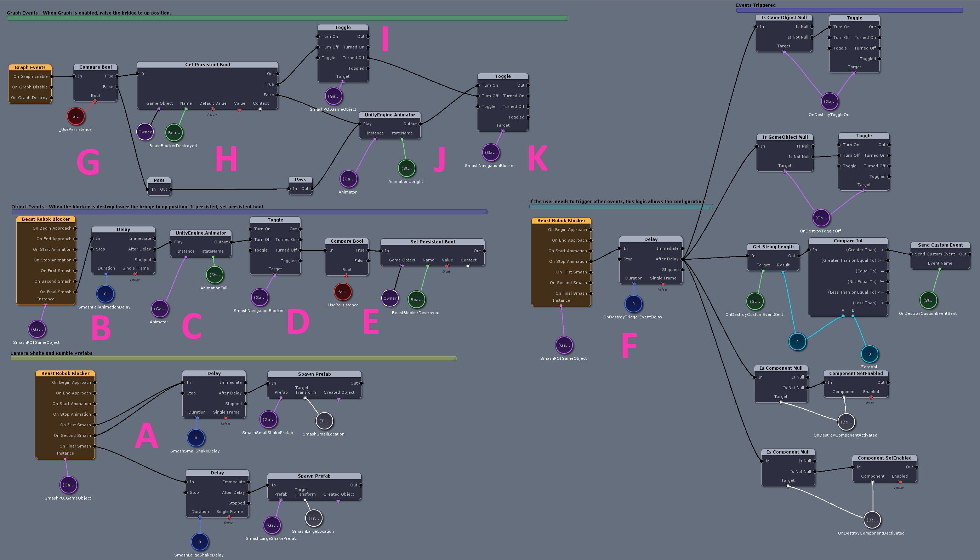Select the SmashFallAnimationDelay blue float node
This screenshot has width=980, height=560.
click(105, 294)
